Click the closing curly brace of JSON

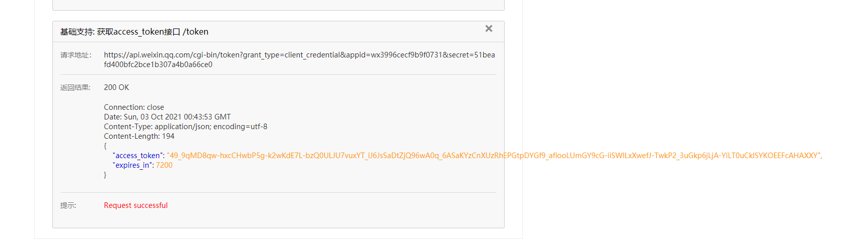point(105,175)
